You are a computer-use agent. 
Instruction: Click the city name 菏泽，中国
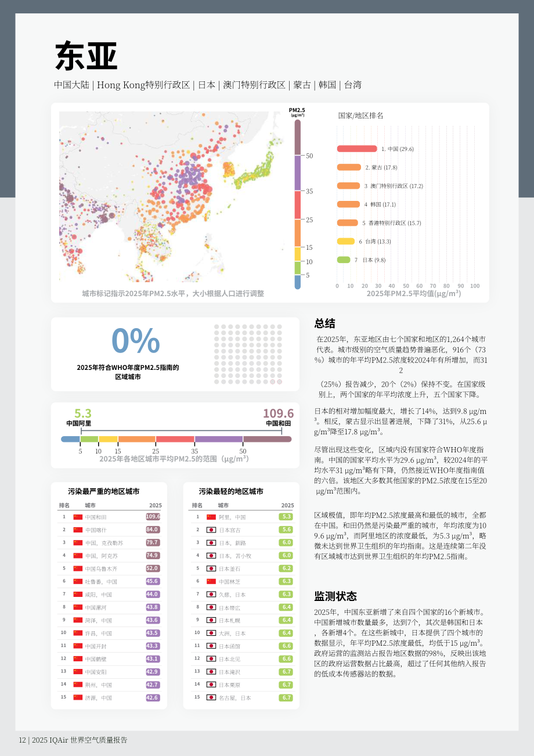click(99, 620)
